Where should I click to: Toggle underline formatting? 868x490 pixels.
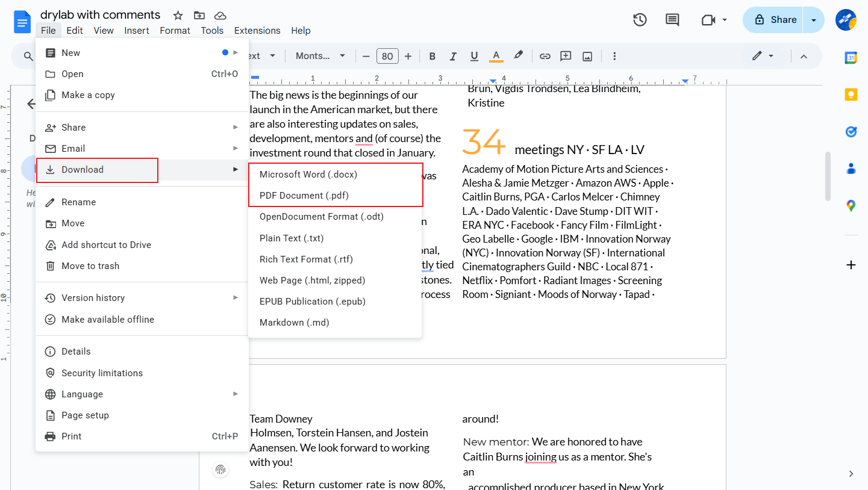(x=474, y=55)
